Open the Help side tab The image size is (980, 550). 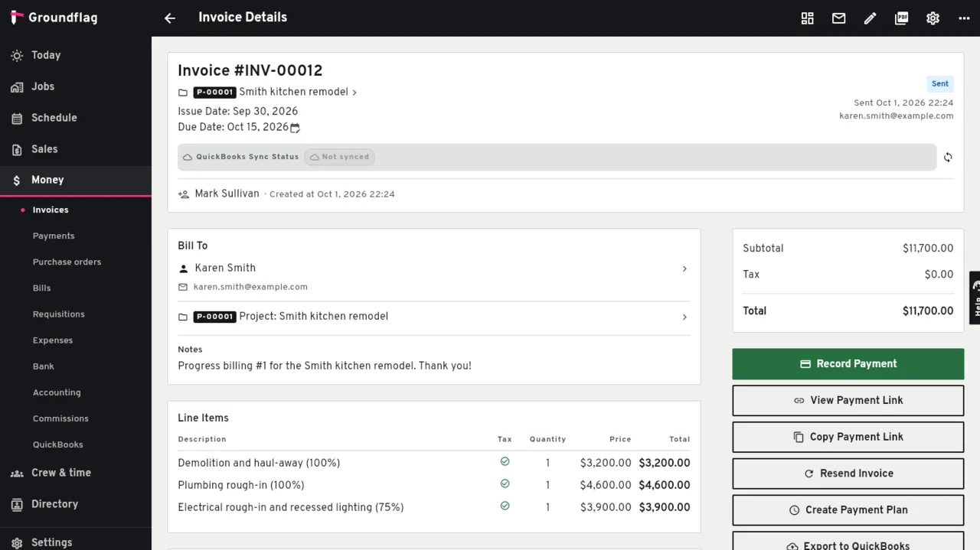pos(975,298)
